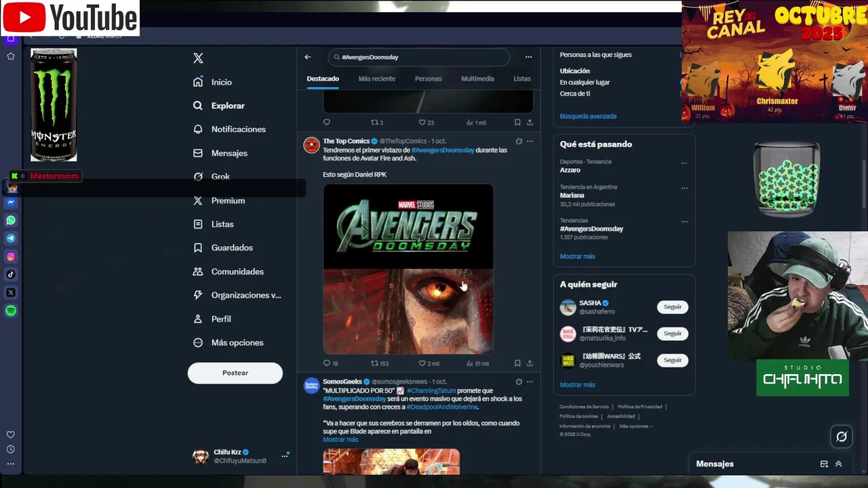This screenshot has height=488, width=868.
Task: Compose new message in Mensajes drawer
Action: tap(824, 464)
